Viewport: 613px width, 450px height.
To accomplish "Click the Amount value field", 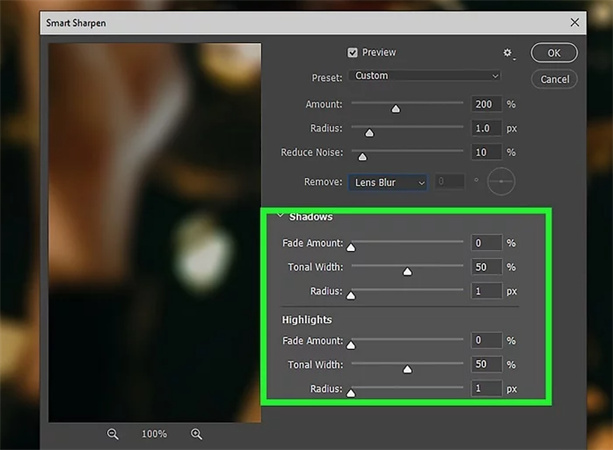I will [485, 105].
